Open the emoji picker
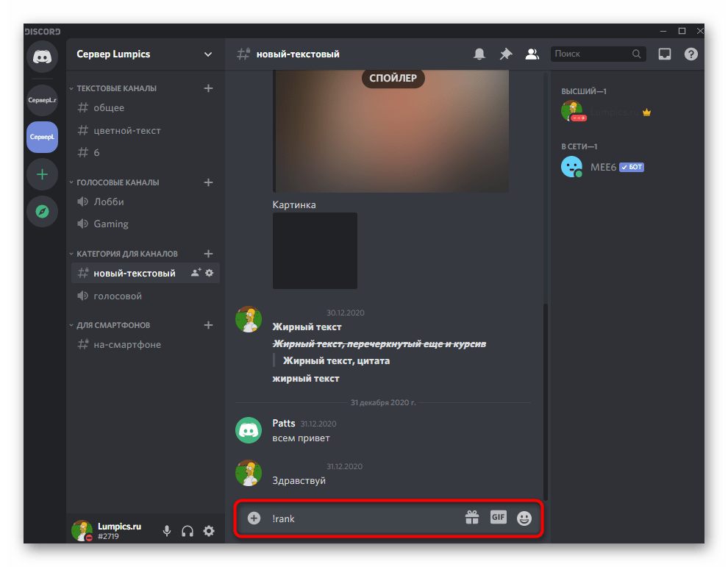The image size is (728, 567). pos(524,518)
